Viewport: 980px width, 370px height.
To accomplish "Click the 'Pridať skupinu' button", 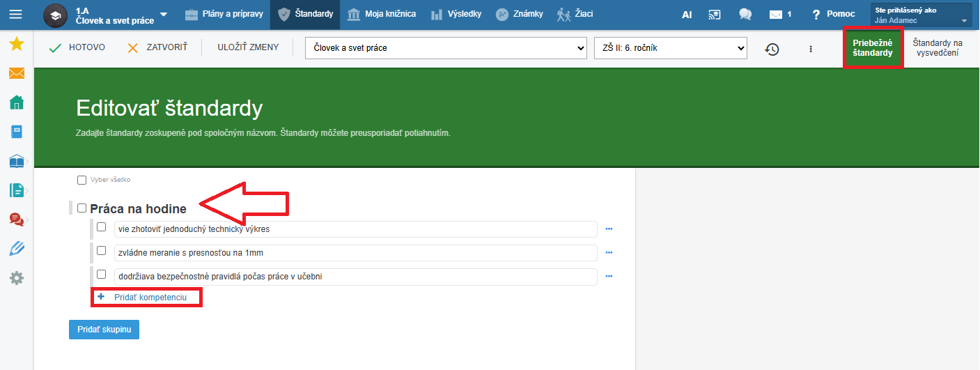I will tap(104, 329).
